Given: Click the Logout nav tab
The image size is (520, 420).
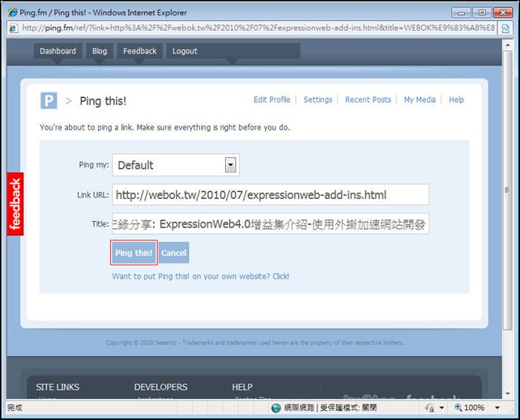Looking at the screenshot, I should coord(185,51).
